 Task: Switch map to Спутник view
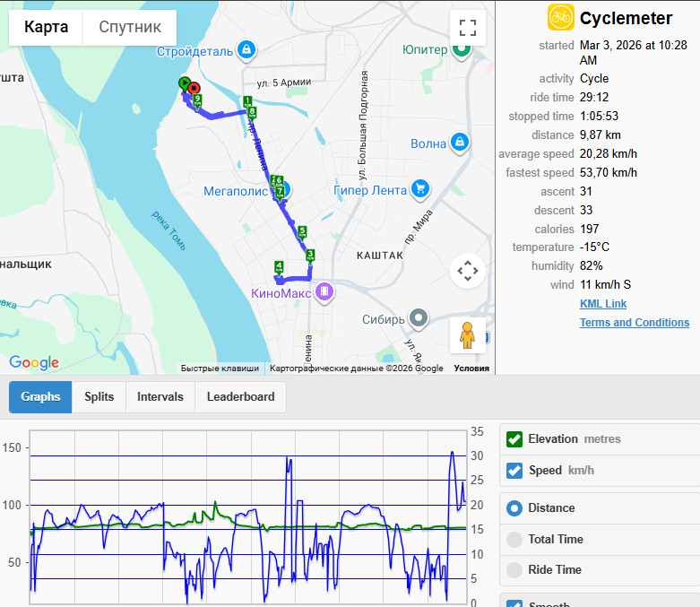130,27
